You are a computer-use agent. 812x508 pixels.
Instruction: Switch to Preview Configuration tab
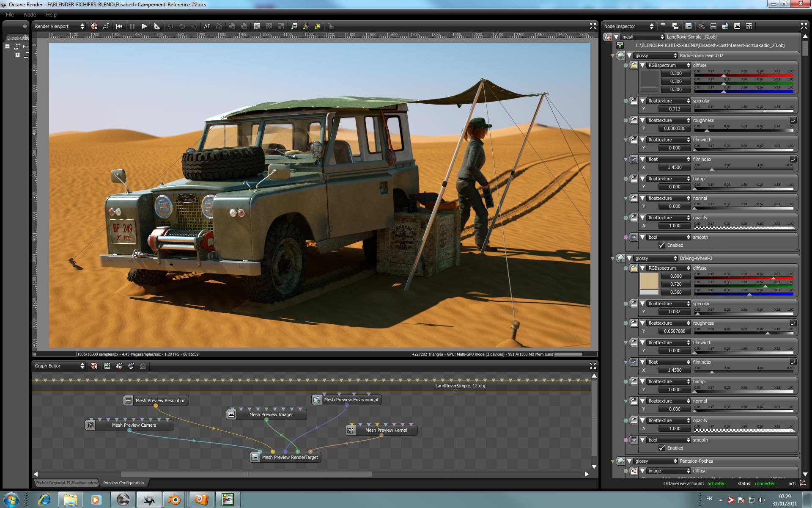point(123,483)
